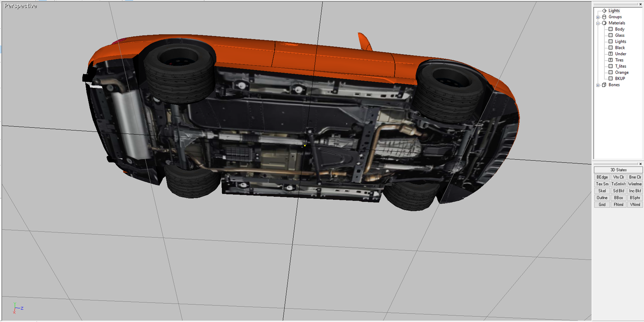
Task: Select the T_lites material label
Action: pyautogui.click(x=620, y=66)
